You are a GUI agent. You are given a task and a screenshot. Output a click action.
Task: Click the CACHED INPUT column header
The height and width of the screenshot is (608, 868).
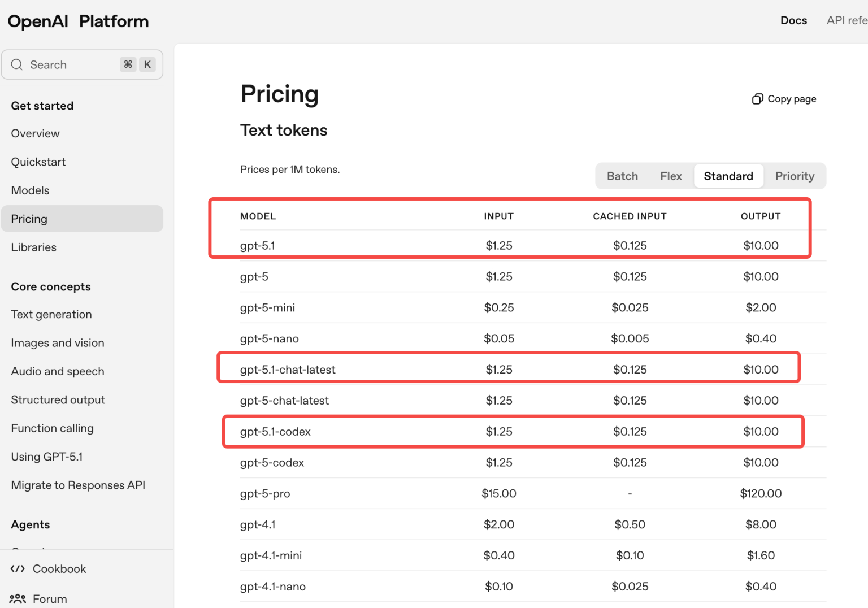tap(630, 216)
